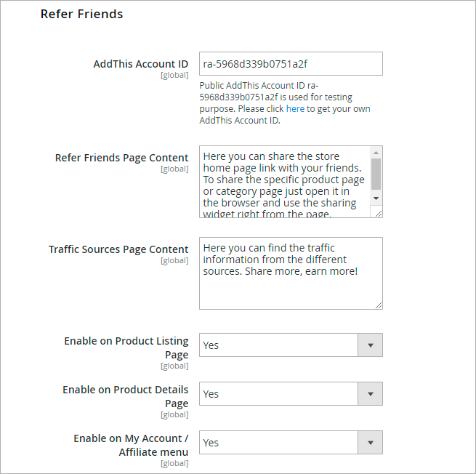476x474 pixels.
Task: Click resize handle of Traffic Sources textarea
Action: point(378,305)
